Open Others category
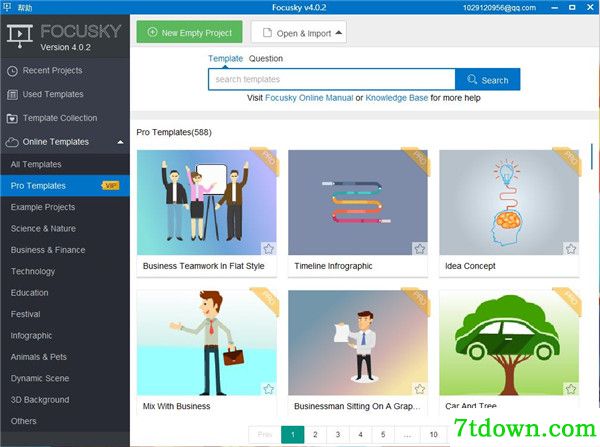This screenshot has height=447, width=600. (65, 421)
